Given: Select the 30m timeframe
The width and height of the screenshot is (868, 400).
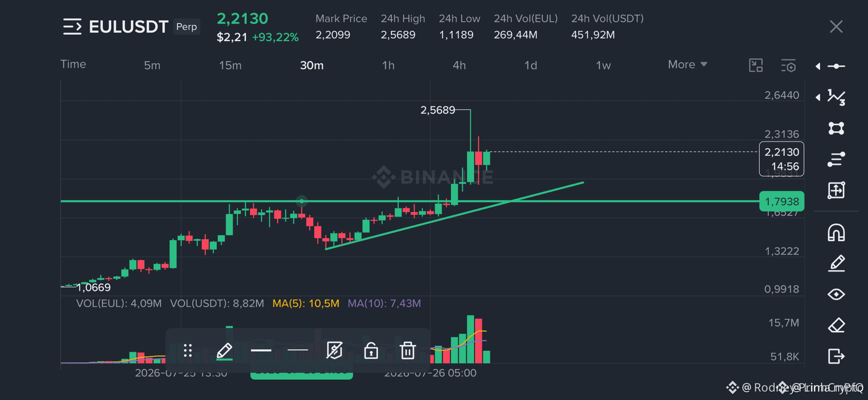Looking at the screenshot, I should [312, 65].
